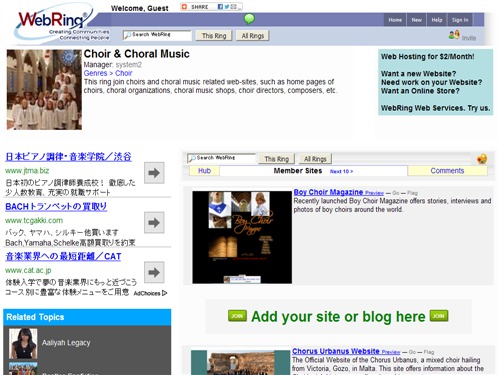Click Flag link next to Chorus Urbanus
500x375 pixels.
pyautogui.click(x=429, y=352)
